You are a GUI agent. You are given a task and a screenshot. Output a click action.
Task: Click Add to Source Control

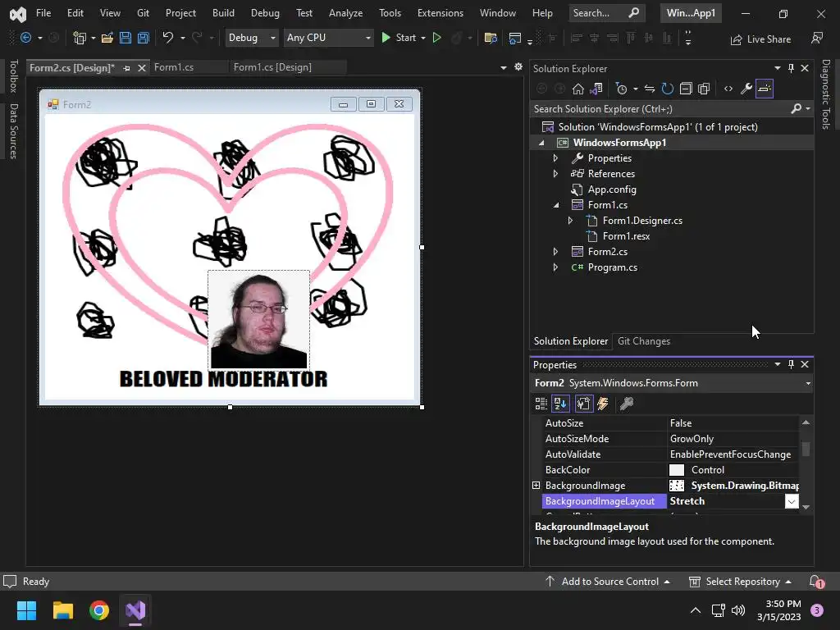coord(608,582)
